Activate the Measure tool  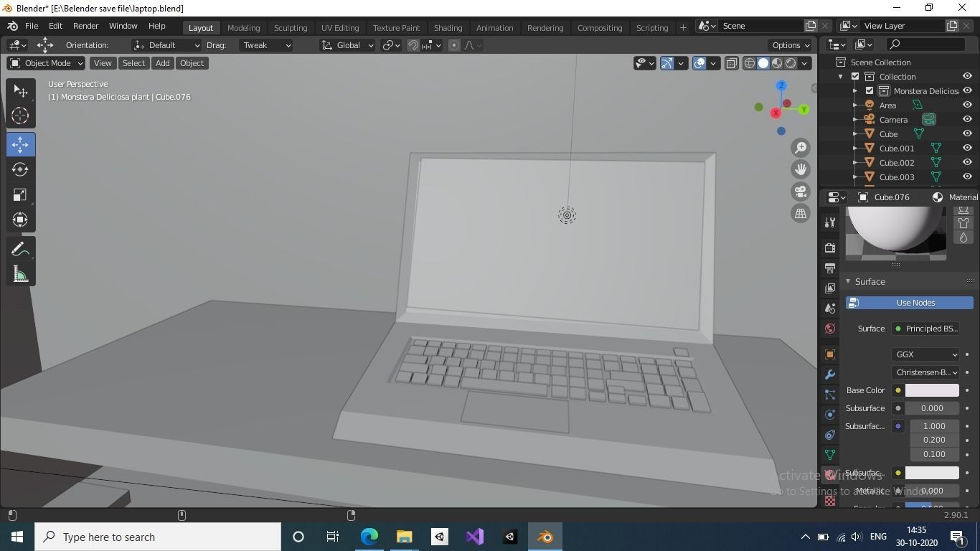20,273
